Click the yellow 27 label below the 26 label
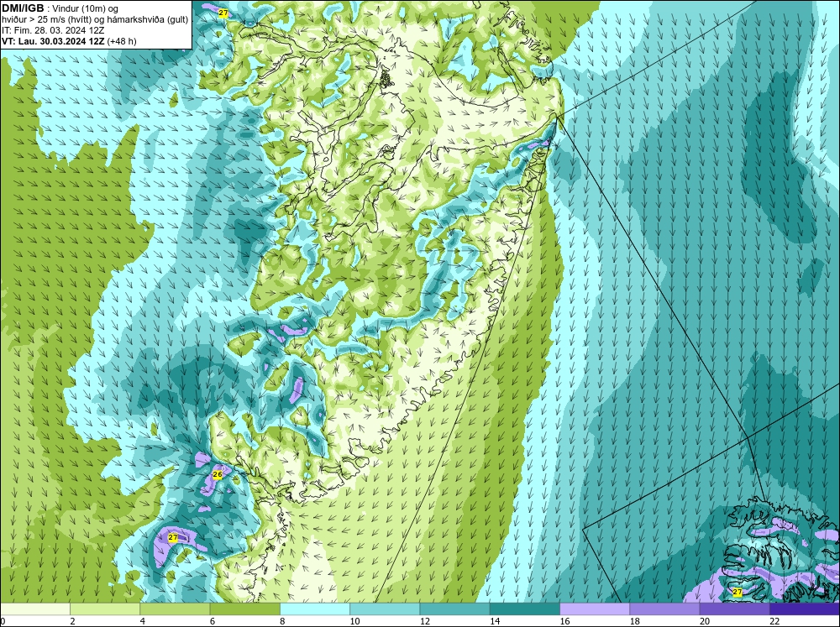 point(172,537)
